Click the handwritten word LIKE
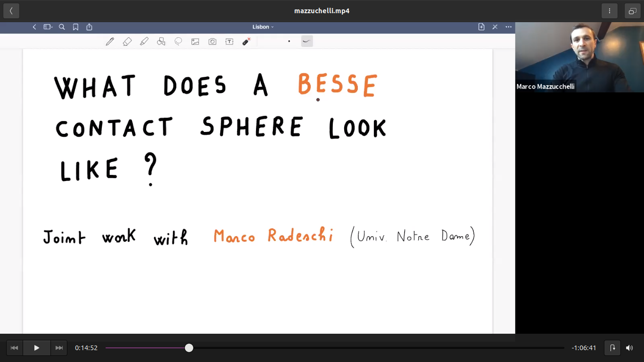The width and height of the screenshot is (644, 362). tap(89, 170)
